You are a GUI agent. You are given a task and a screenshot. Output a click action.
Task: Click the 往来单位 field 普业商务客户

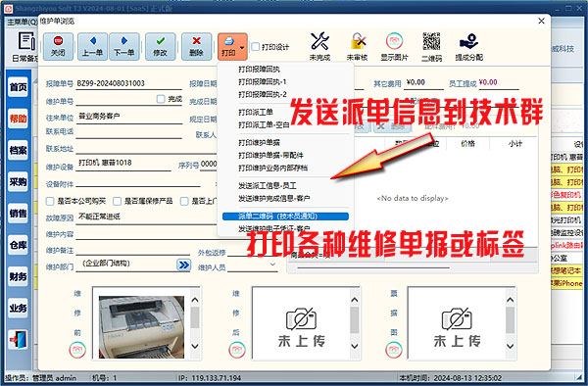[x=128, y=117]
